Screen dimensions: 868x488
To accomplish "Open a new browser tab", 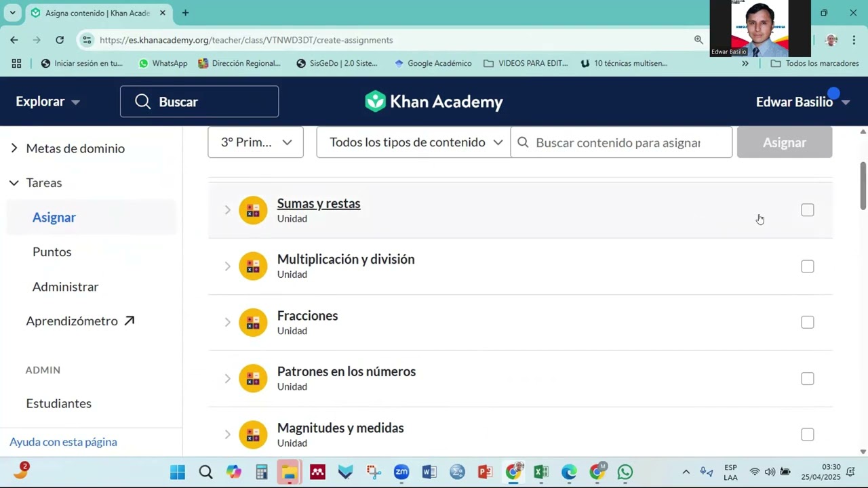I will (185, 13).
